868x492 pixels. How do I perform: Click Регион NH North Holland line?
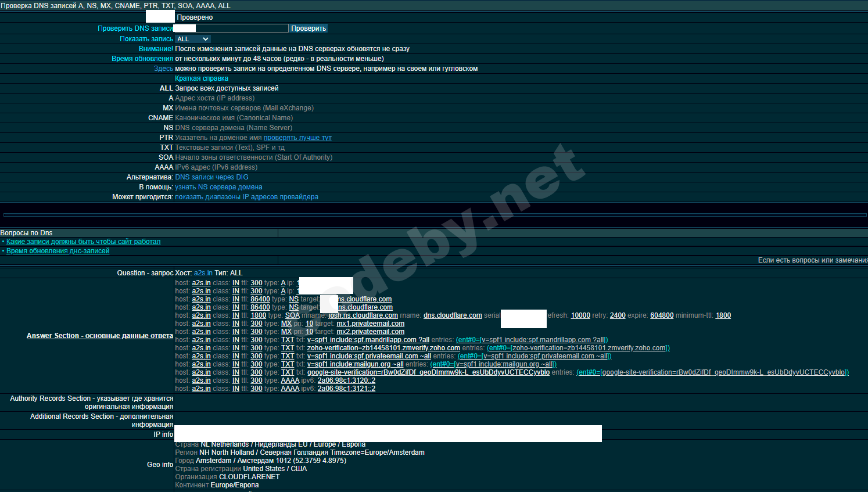tap(300, 453)
